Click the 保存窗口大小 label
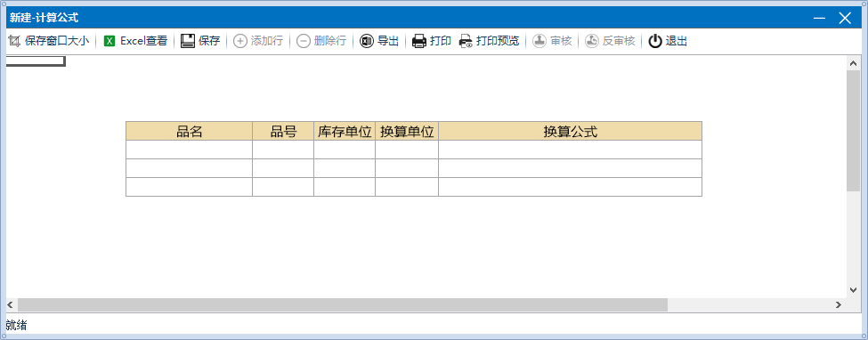Viewport: 868px width, 340px height. pos(57,41)
